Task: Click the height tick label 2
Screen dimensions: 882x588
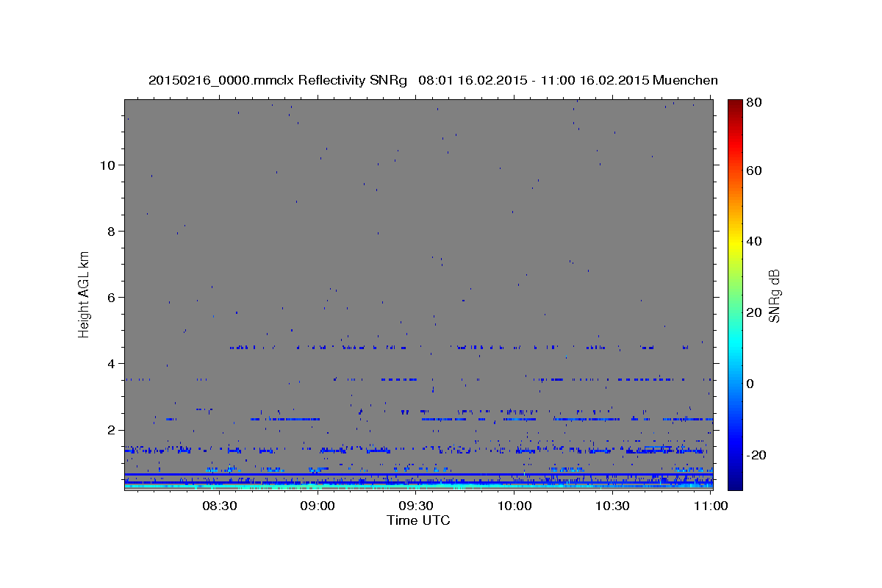Action: pos(110,429)
